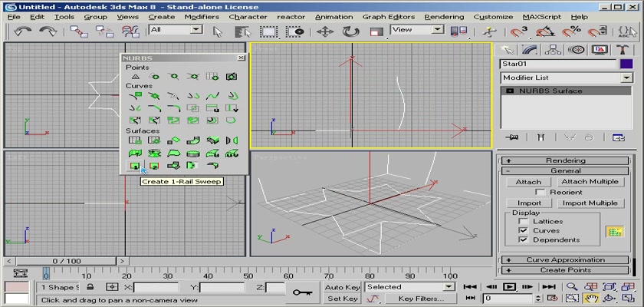Screen dimensions: 644x307
Task: Click the Pan View hand icon
Action: (591, 299)
